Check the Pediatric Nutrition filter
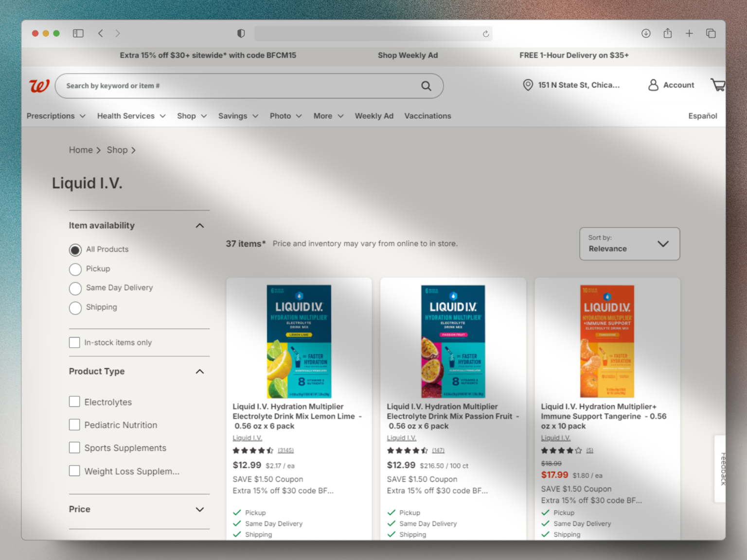The image size is (747, 560). 74,425
